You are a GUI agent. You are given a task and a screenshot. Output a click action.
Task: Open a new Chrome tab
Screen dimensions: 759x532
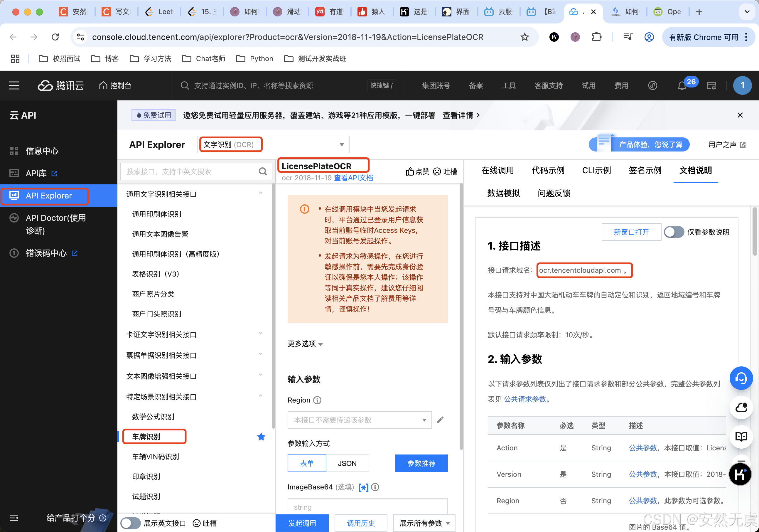point(699,12)
